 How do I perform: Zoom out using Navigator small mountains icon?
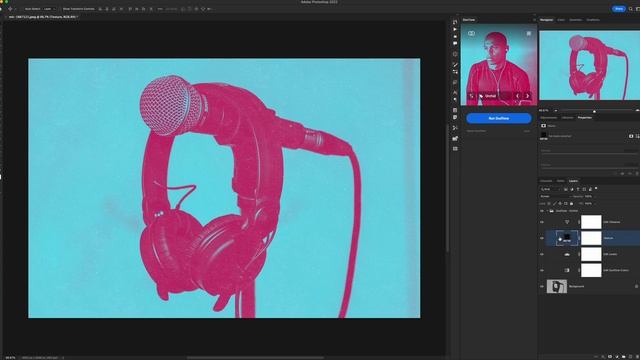(556, 111)
